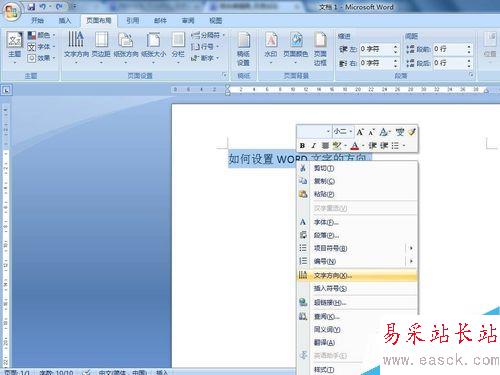Open theme 字体 (Fonts) dropdown
Image resolution: width=500 pixels, height=375 pixels.
click(41, 47)
